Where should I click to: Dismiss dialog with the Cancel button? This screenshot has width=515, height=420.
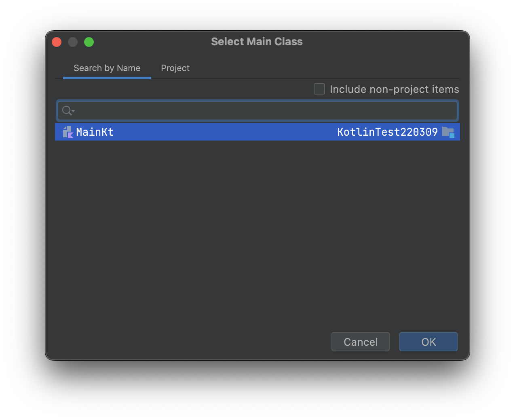pyautogui.click(x=361, y=342)
